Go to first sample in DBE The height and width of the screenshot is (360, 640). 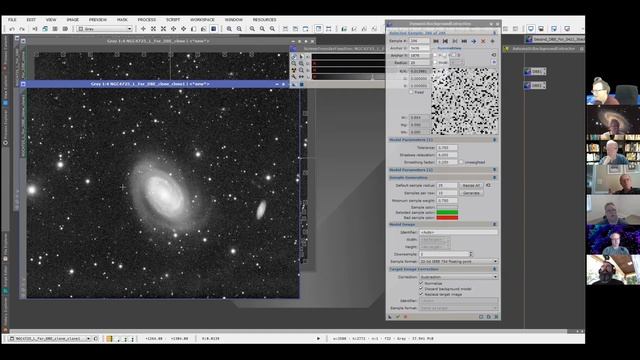tap(436, 41)
